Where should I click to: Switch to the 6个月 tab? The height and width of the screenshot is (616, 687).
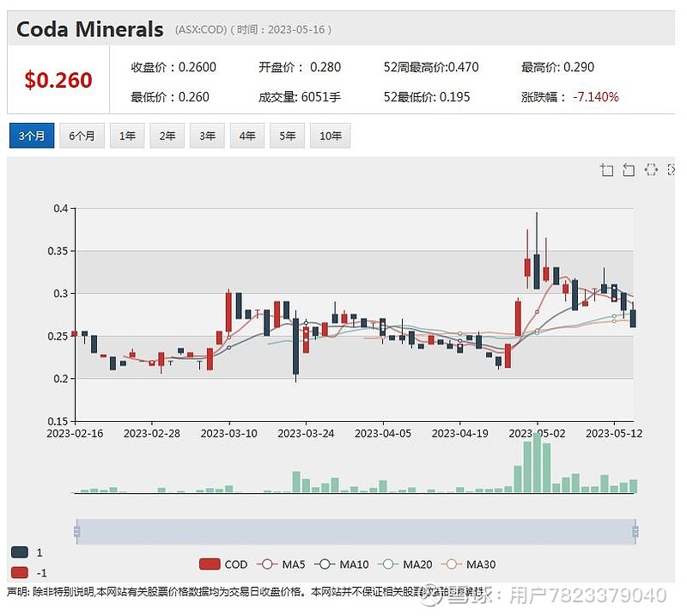pos(82,136)
